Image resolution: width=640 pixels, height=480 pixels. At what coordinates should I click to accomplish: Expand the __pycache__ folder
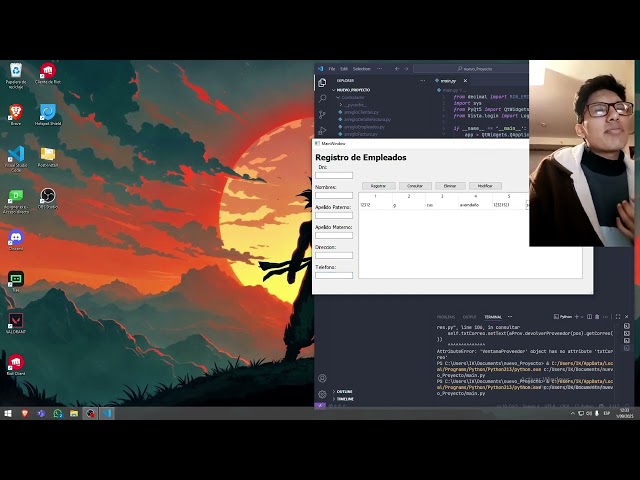[x=353, y=105]
